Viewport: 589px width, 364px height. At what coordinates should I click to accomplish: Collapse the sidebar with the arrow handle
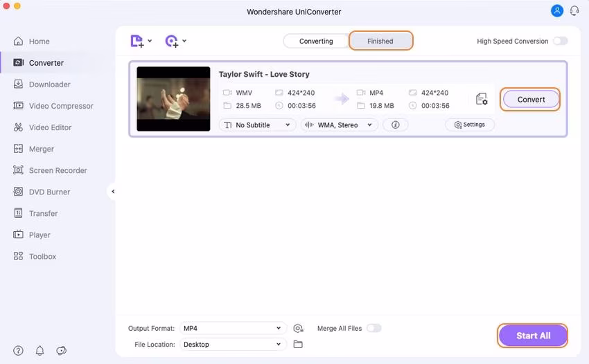tap(113, 192)
